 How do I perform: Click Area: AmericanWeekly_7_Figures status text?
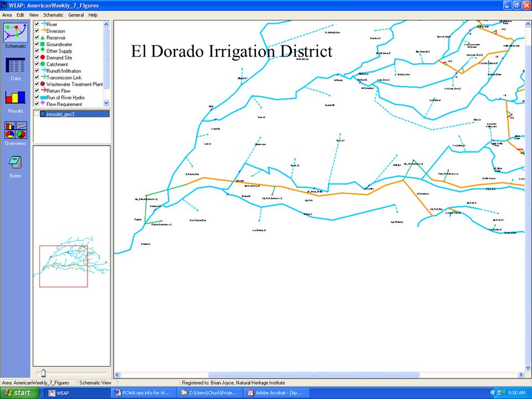(35, 383)
